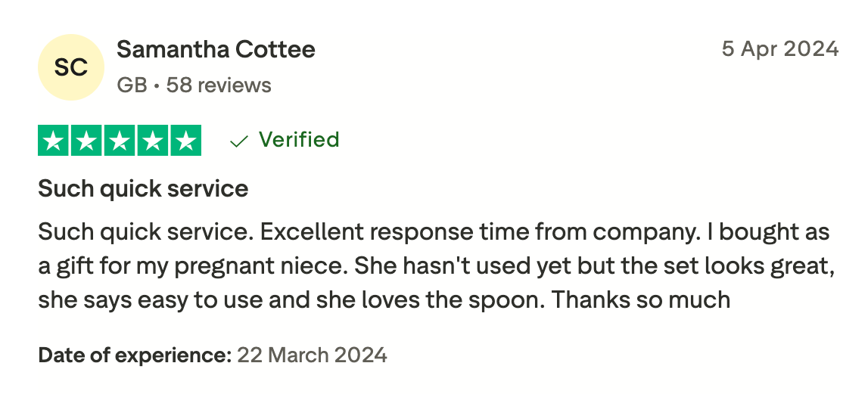Click the first green rating star
This screenshot has width=868, height=394.
tap(54, 141)
